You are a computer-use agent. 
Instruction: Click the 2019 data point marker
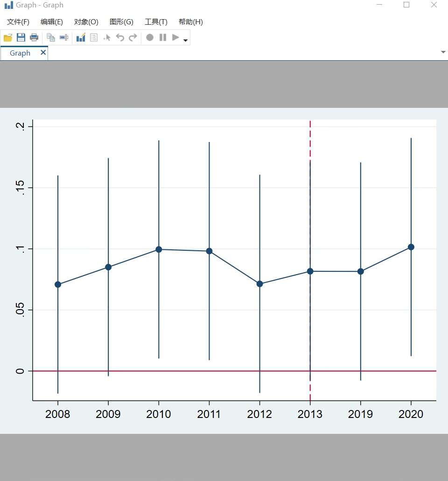[x=361, y=271]
